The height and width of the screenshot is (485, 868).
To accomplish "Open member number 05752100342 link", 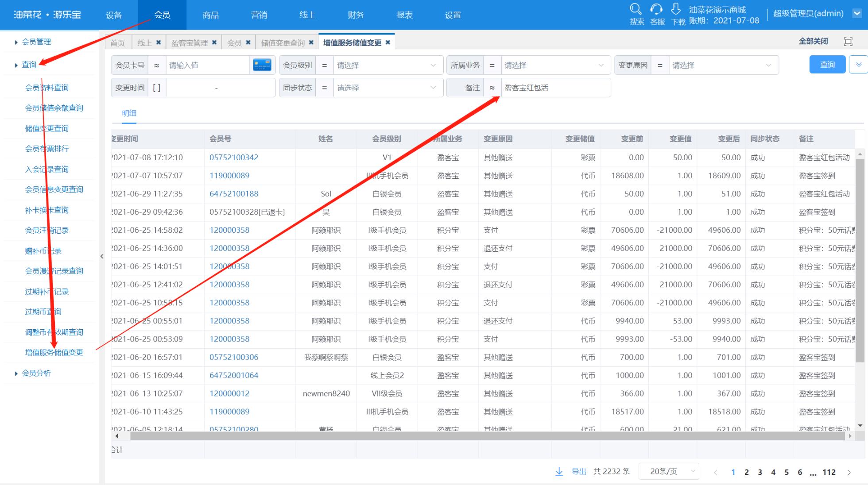I will 234,158.
